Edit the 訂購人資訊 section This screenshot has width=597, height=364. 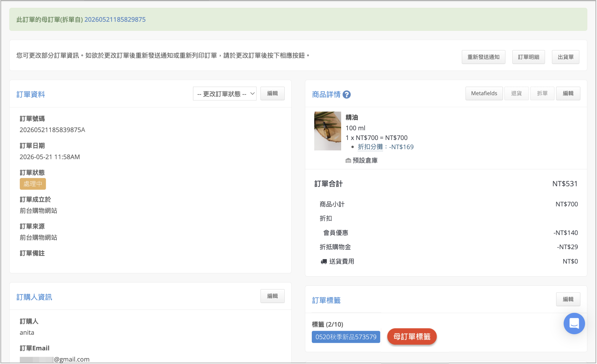272,296
